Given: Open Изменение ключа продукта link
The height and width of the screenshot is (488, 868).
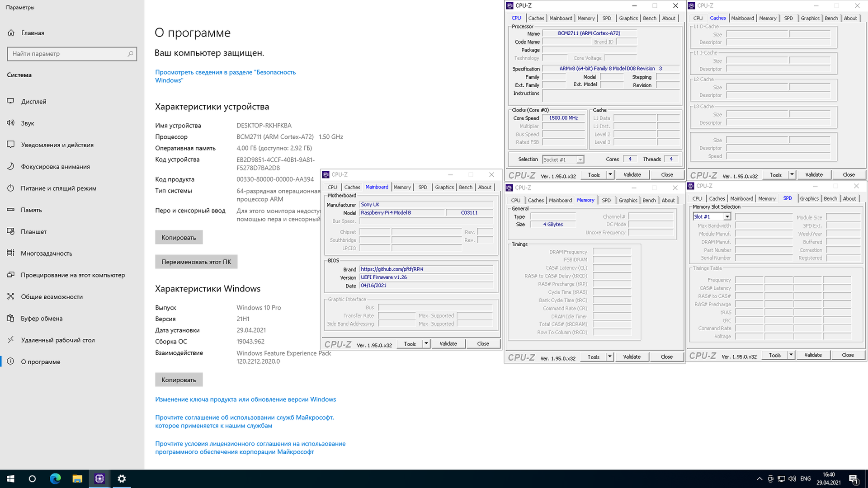Looking at the screenshot, I should click(245, 399).
